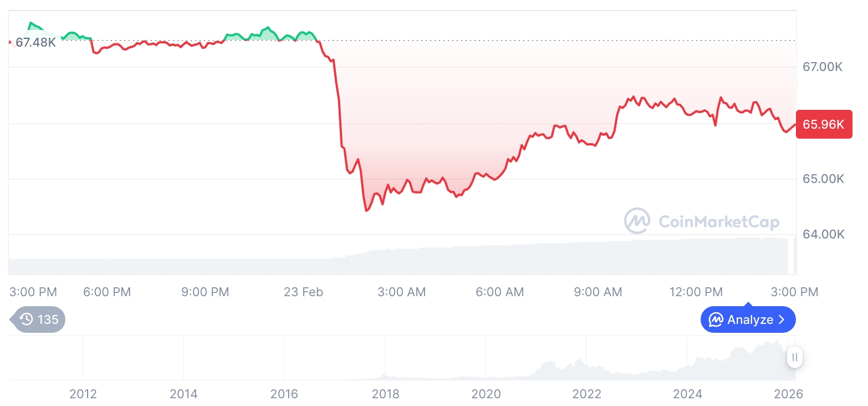The height and width of the screenshot is (406, 868).
Task: Select the 2024 year label in the navigator
Action: pos(687,394)
